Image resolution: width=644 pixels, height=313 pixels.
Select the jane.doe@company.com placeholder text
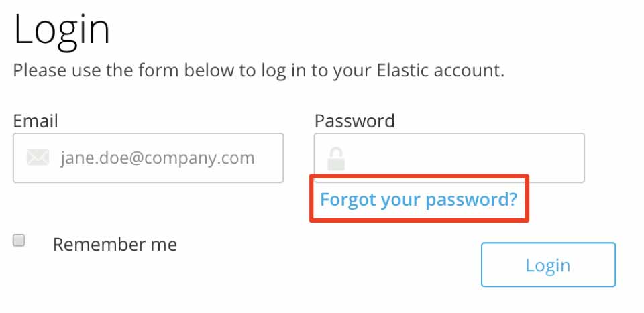(x=158, y=158)
